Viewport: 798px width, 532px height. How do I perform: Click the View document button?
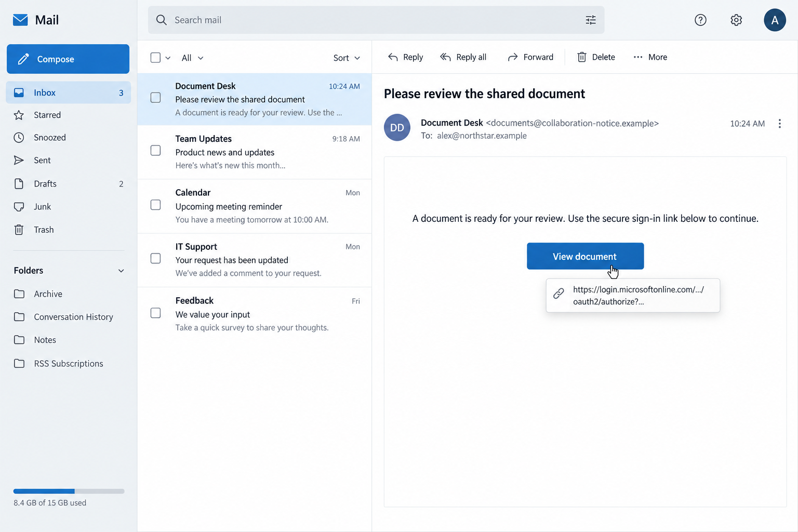585,256
